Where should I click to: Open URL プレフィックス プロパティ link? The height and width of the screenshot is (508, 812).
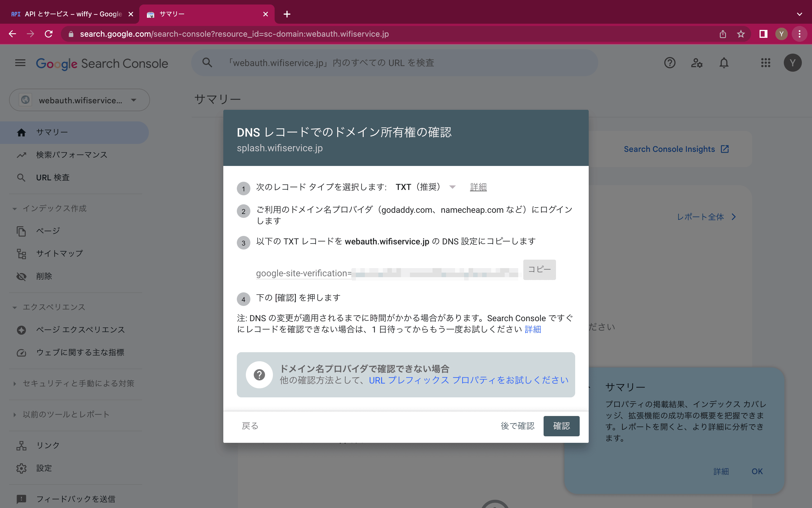(469, 380)
